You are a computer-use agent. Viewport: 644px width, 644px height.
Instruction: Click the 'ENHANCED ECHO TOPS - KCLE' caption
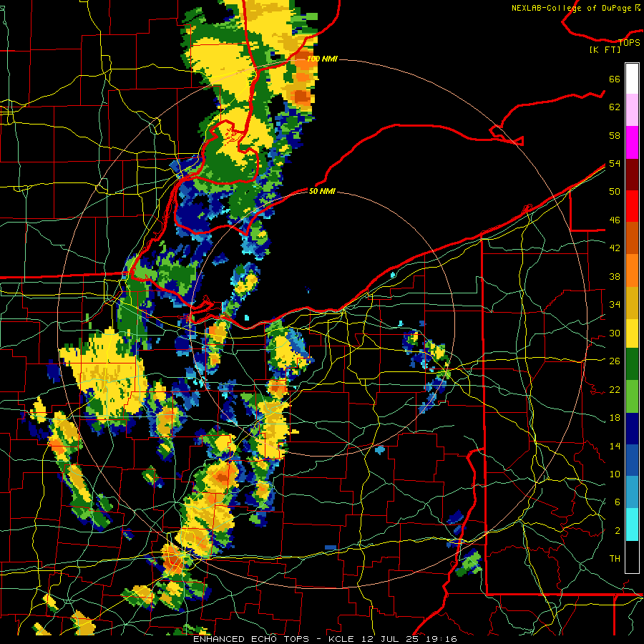pyautogui.click(x=273, y=639)
